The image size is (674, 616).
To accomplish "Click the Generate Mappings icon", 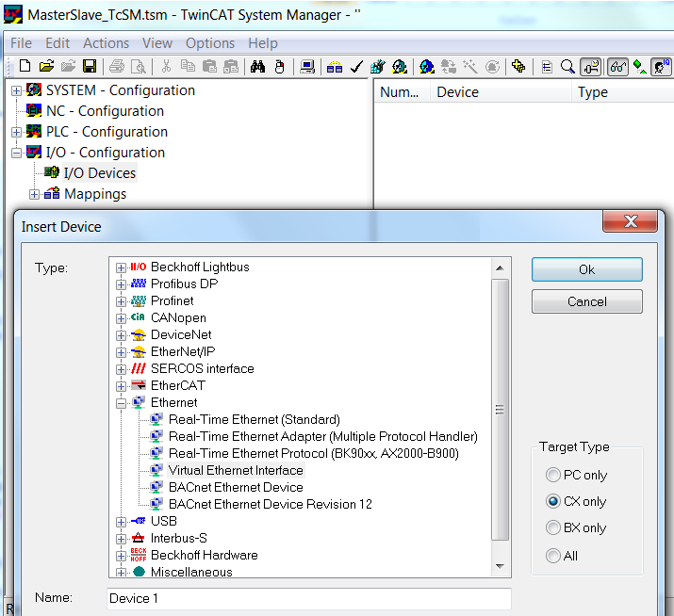I will (335, 67).
